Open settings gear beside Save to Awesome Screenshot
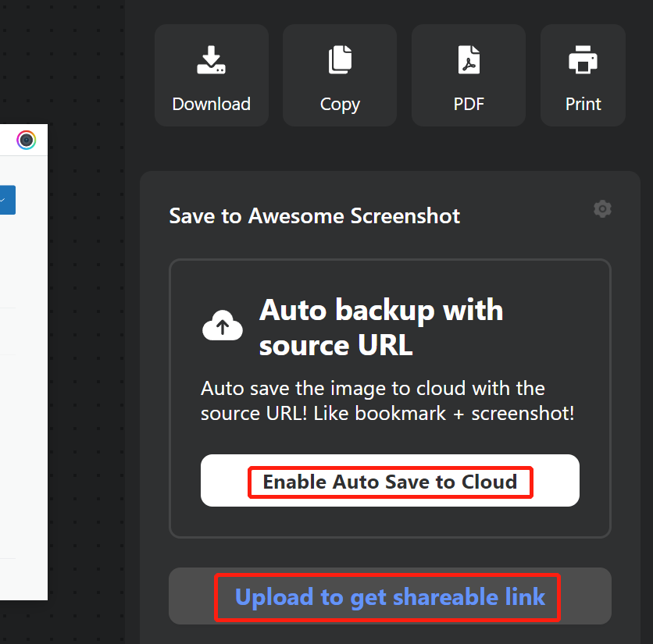Image resolution: width=653 pixels, height=644 pixels. click(602, 209)
